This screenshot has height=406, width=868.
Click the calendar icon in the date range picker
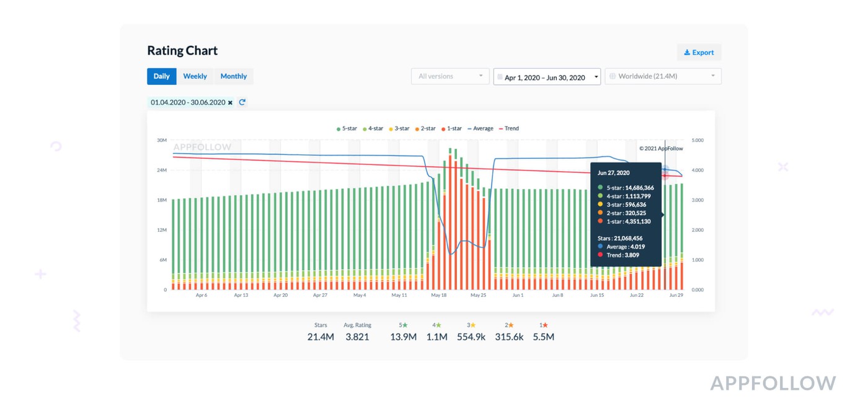click(x=499, y=77)
